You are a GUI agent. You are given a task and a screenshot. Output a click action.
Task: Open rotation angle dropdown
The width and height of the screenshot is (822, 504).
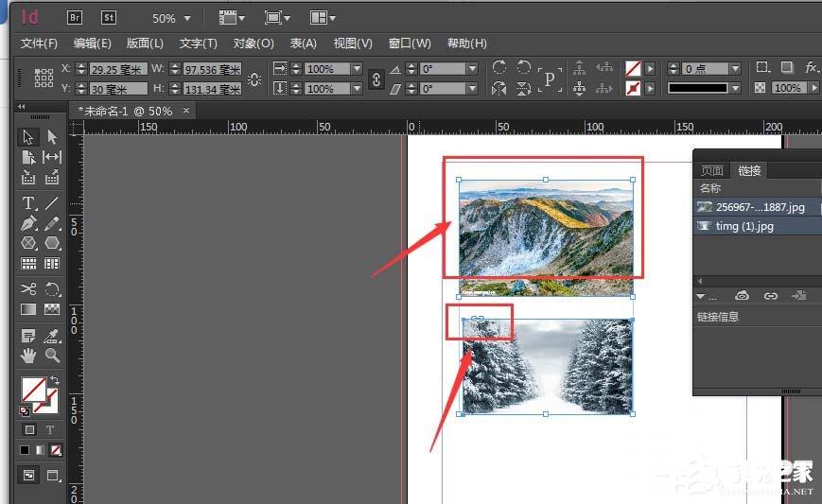tap(472, 69)
